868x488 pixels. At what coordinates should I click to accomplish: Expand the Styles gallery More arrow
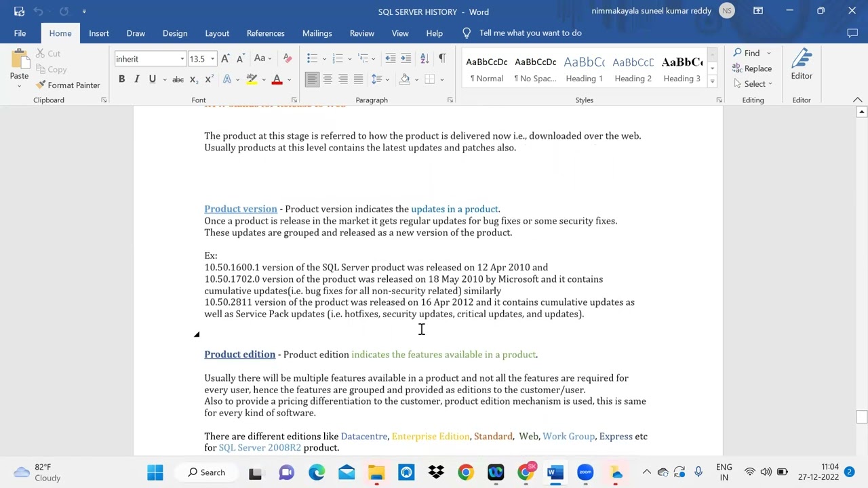pos(712,82)
